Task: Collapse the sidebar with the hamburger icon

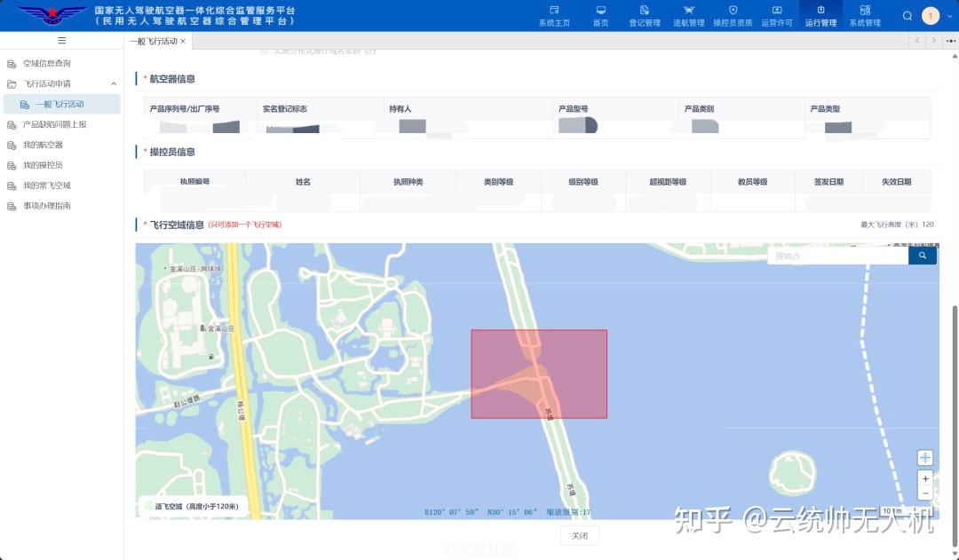Action: click(60, 40)
